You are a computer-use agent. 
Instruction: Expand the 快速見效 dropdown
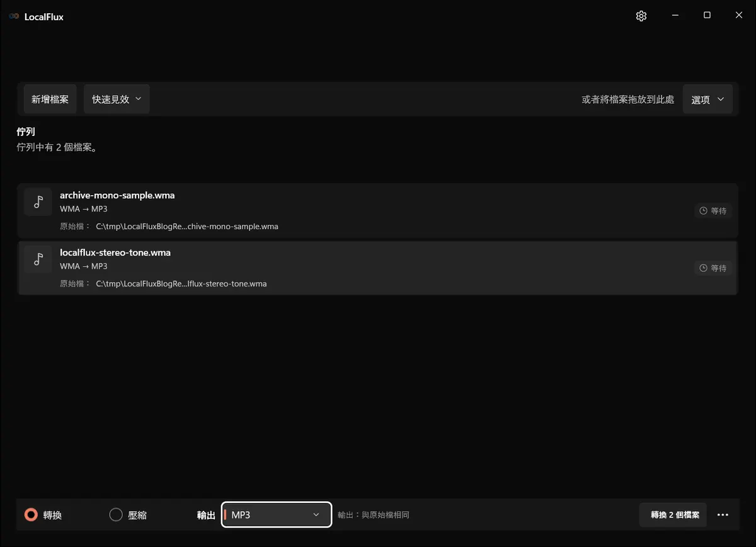tap(117, 99)
